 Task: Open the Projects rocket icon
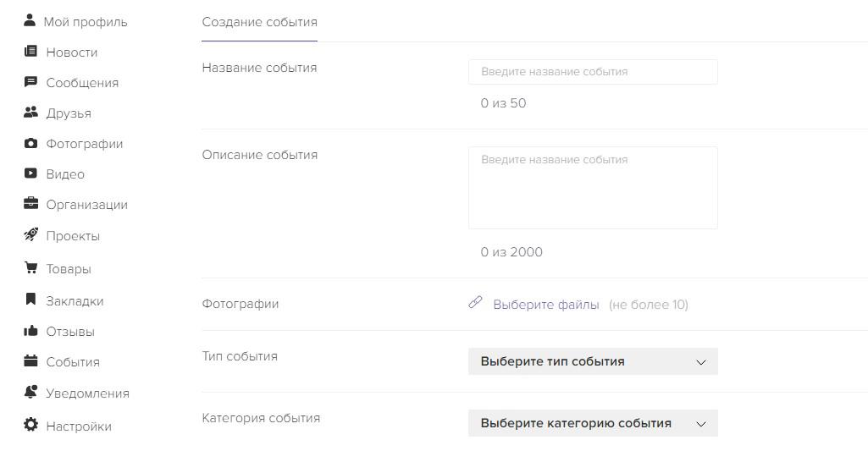[30, 235]
